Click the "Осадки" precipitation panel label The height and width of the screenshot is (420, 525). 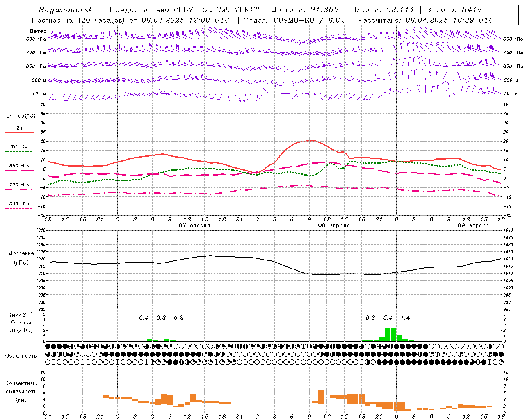tap(21, 322)
